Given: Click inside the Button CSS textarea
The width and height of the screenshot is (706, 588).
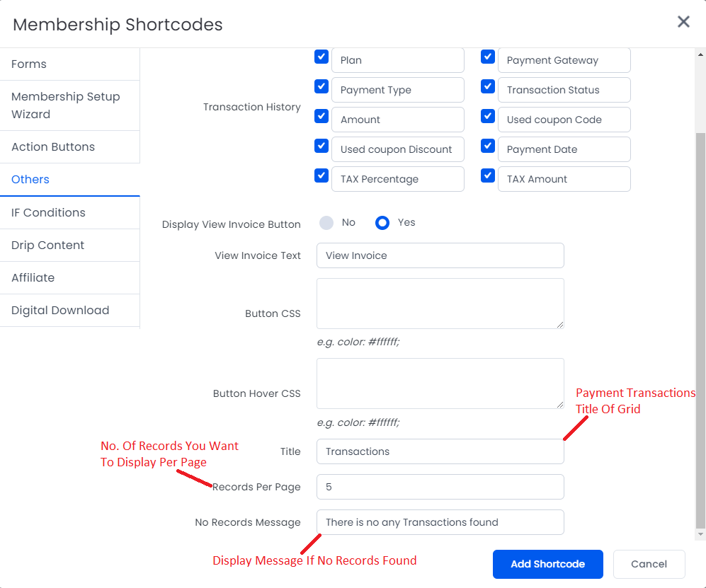Looking at the screenshot, I should point(440,304).
